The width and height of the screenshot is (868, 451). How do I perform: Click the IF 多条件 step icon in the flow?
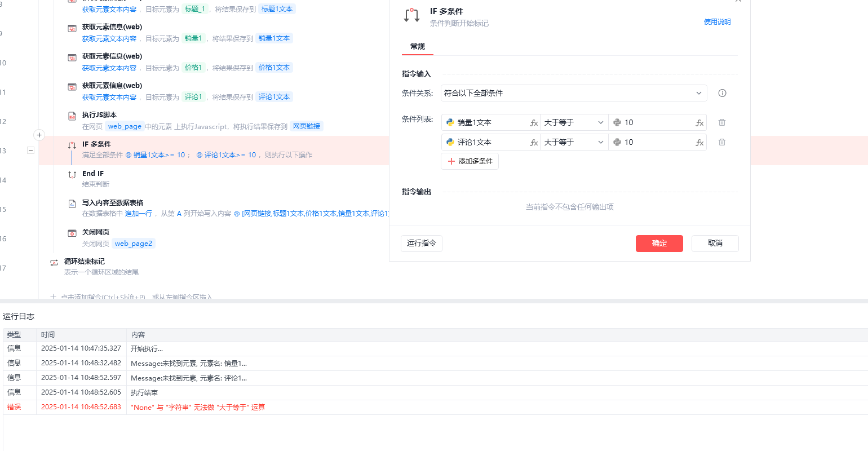[72, 145]
